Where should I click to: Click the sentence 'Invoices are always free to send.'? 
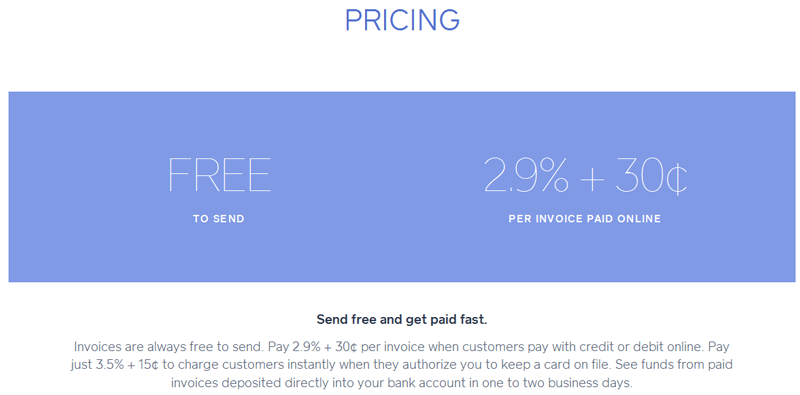[x=168, y=347]
